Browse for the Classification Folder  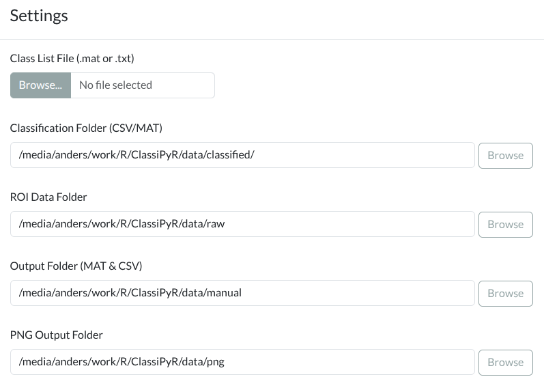tap(505, 155)
